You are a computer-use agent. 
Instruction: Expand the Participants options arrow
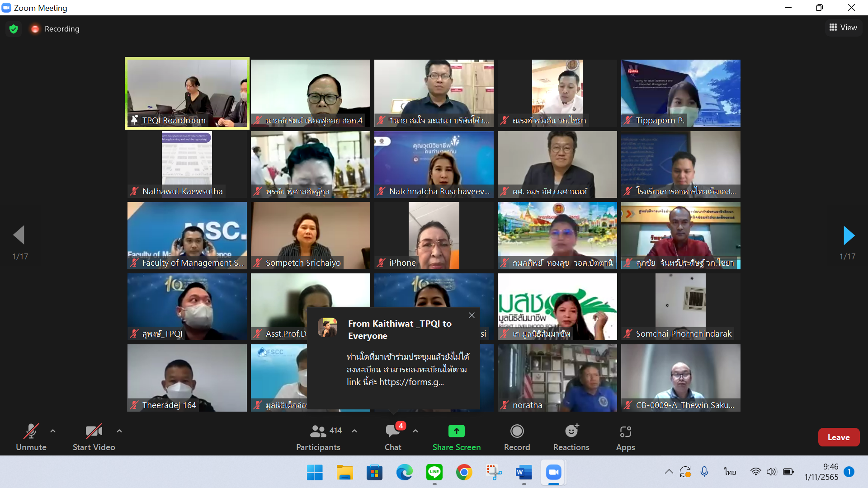[x=354, y=431]
